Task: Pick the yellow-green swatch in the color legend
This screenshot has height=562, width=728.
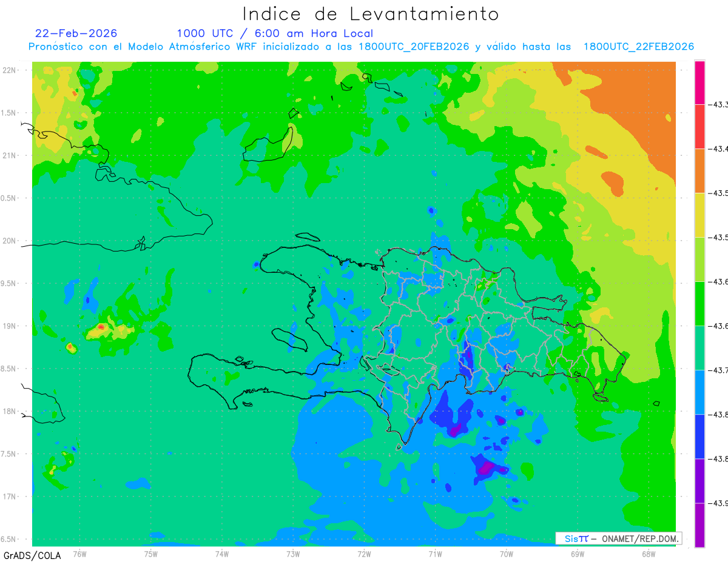Action: coord(699,259)
